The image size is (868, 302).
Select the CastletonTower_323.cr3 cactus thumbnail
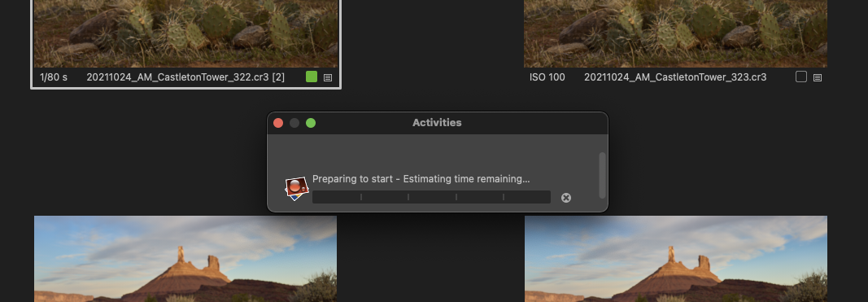click(x=675, y=33)
